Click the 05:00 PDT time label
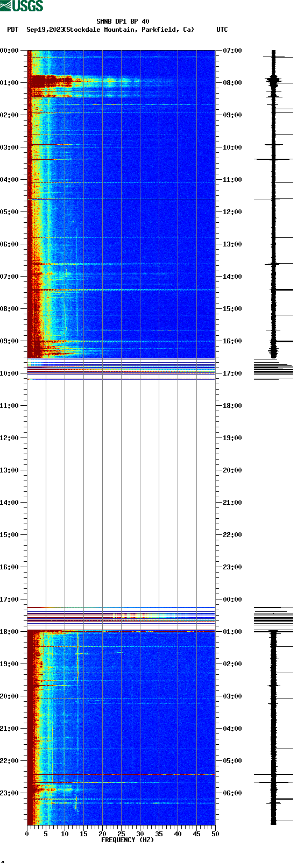Screen dimensions: 297x868 9,212
